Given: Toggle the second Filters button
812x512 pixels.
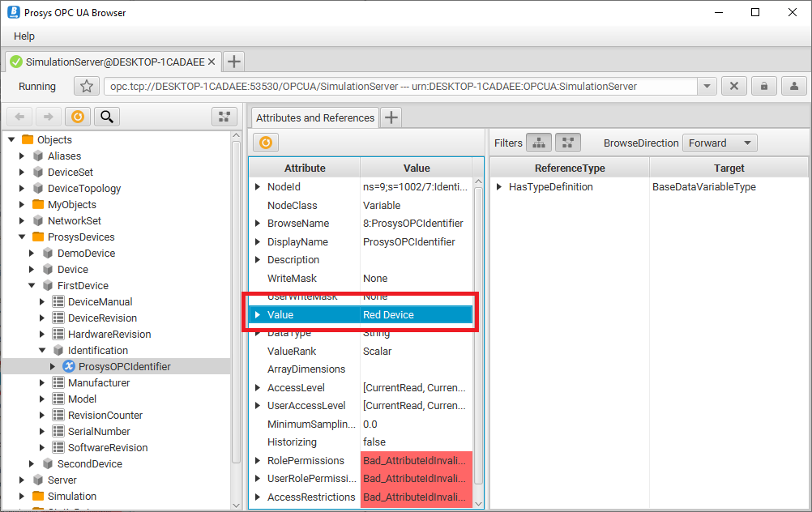Looking at the screenshot, I should [567, 143].
